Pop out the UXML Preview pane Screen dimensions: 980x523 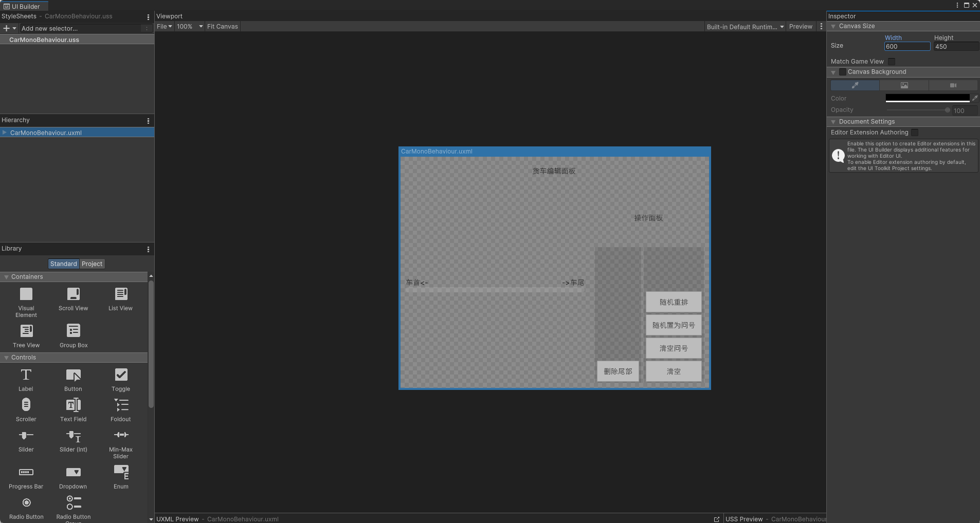pyautogui.click(x=717, y=519)
